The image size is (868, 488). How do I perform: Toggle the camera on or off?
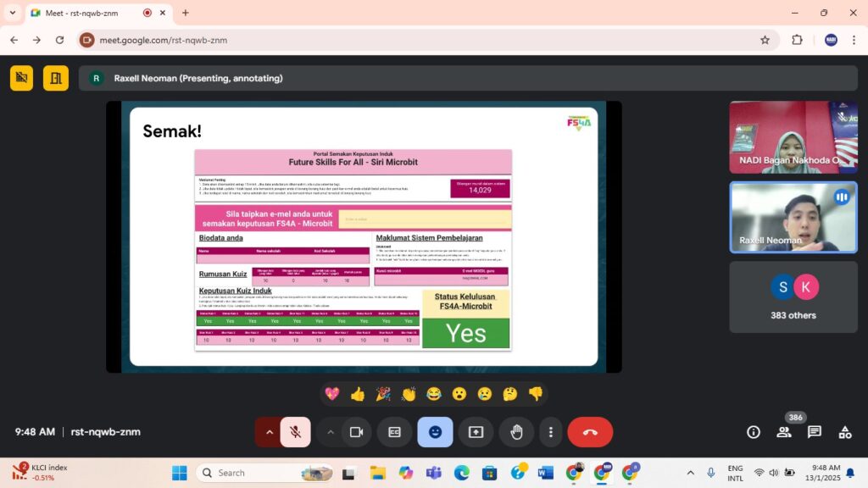coord(357,432)
